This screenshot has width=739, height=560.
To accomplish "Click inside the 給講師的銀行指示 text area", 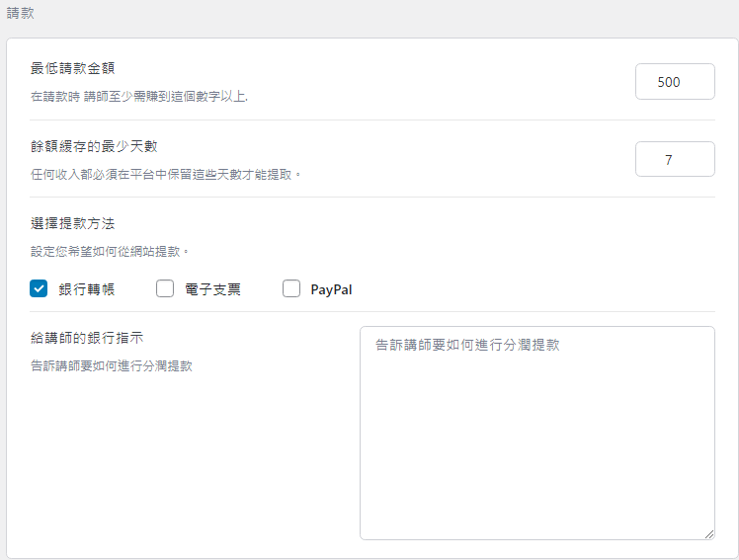I will tap(537, 433).
